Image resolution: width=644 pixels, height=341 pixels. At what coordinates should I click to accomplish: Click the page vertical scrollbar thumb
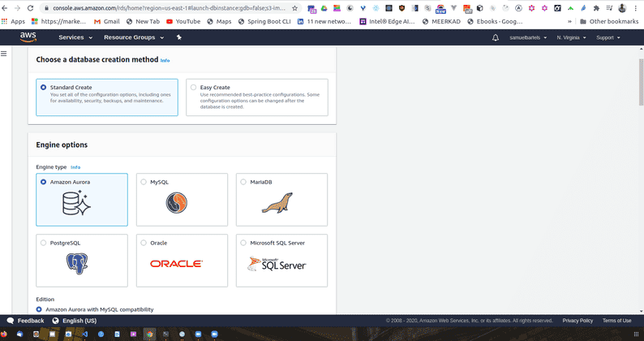click(641, 82)
